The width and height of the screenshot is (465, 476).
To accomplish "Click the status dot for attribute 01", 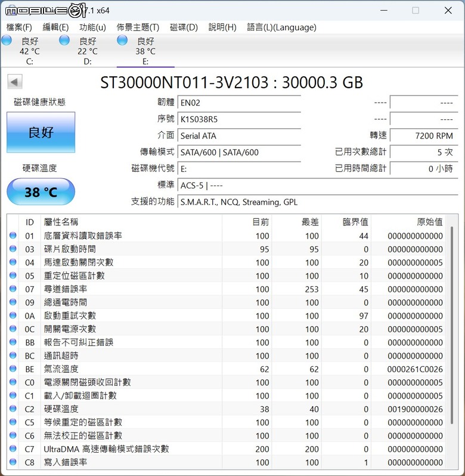I will tap(13, 235).
